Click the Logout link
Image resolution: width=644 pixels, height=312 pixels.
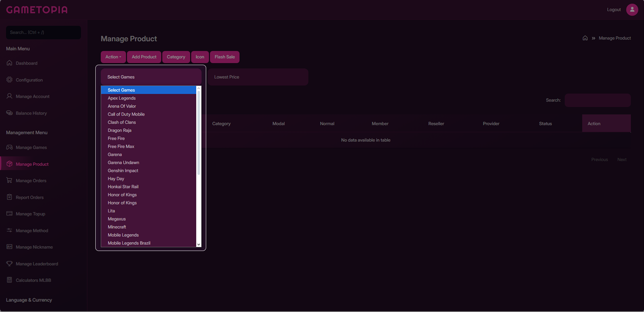tap(614, 10)
